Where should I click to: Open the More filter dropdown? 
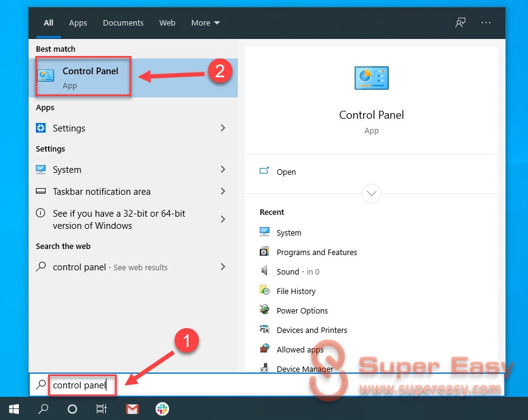pyautogui.click(x=206, y=23)
